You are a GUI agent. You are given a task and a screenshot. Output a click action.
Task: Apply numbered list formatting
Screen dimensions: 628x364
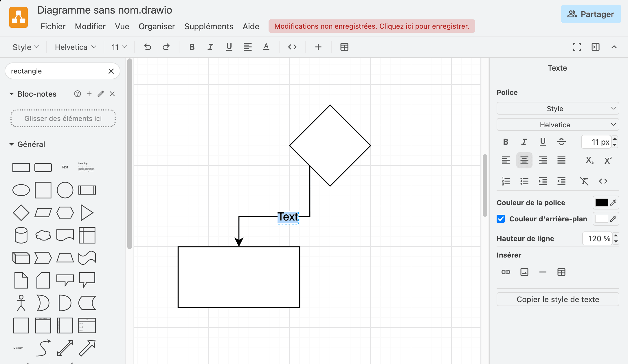tap(506, 181)
